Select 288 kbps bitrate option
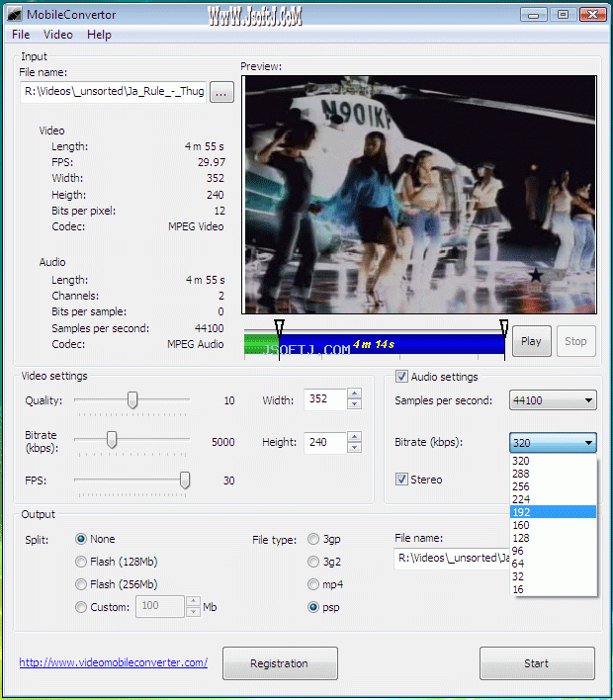 click(553, 474)
